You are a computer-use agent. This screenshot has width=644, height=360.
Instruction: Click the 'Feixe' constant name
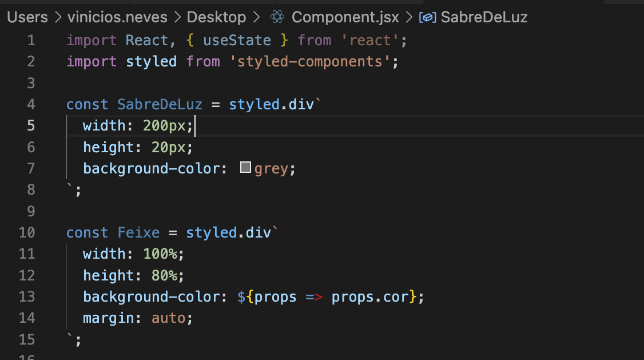pyautogui.click(x=138, y=232)
